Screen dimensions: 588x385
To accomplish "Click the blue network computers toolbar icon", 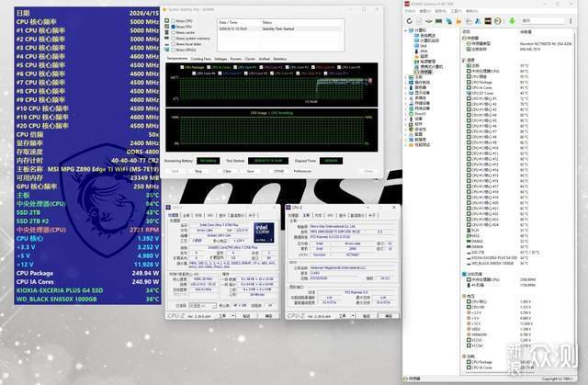I will (448, 21).
